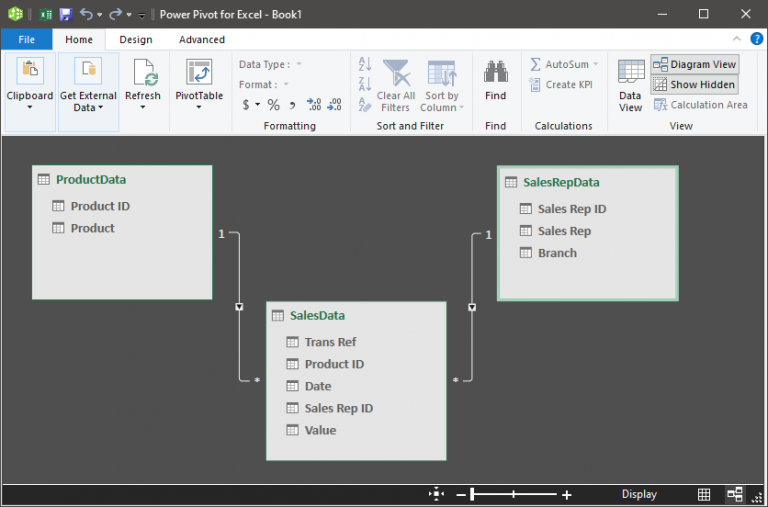Open Customize Quick Access Toolbar dropdown
This screenshot has width=768, height=507.
click(x=142, y=15)
